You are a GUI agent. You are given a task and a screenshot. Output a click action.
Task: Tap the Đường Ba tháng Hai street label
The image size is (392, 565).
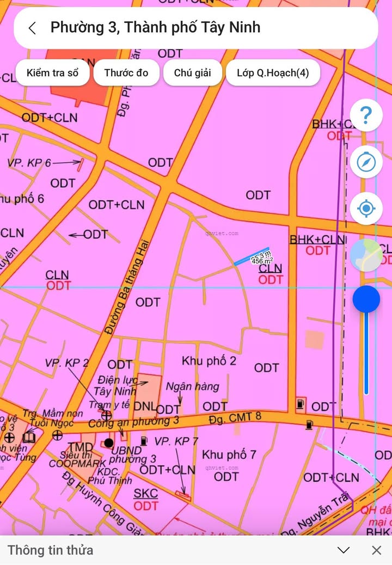coord(126,286)
